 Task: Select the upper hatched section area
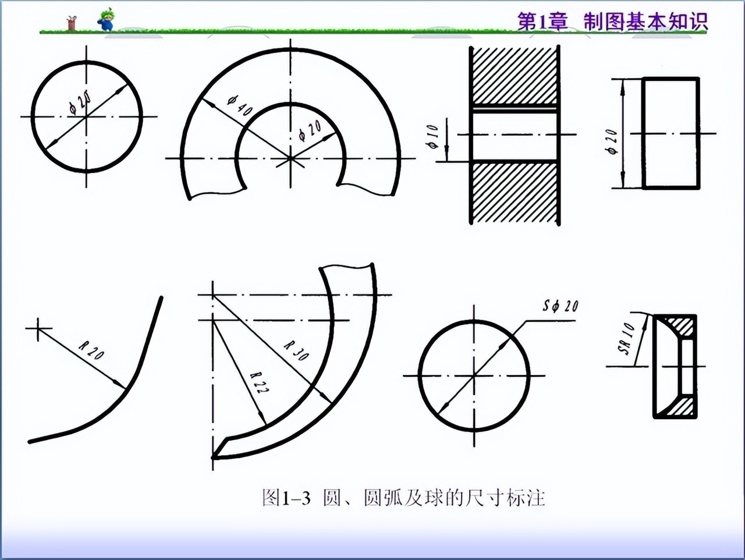(x=514, y=76)
